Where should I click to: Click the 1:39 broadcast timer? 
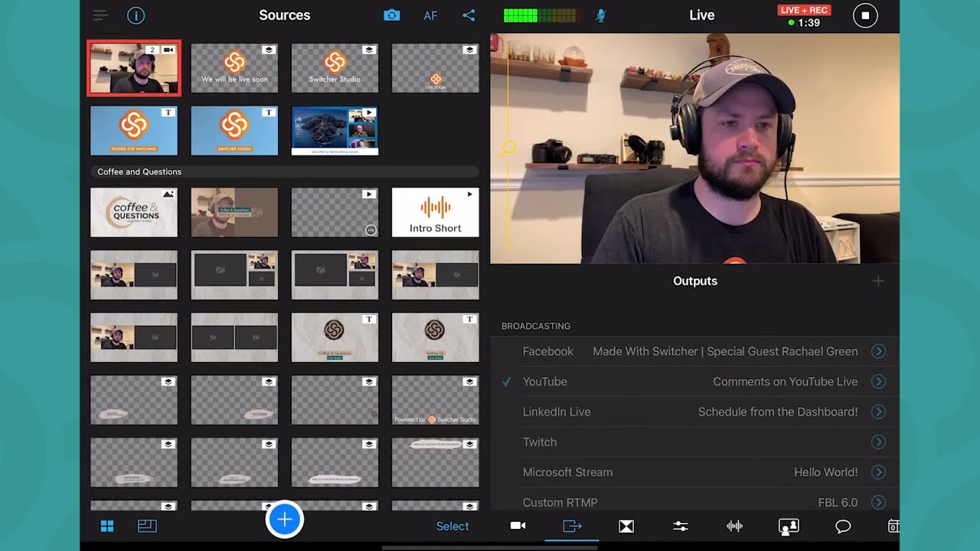[x=808, y=23]
